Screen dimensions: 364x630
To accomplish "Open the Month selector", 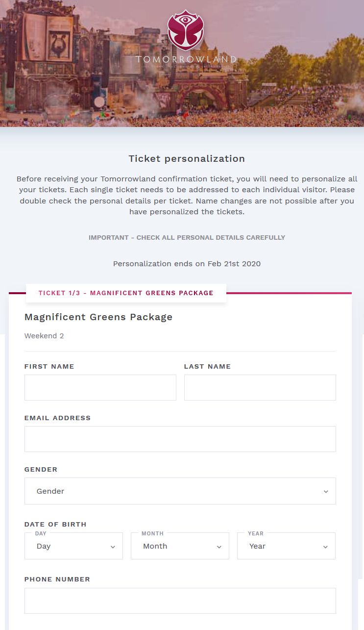I will coord(180,546).
